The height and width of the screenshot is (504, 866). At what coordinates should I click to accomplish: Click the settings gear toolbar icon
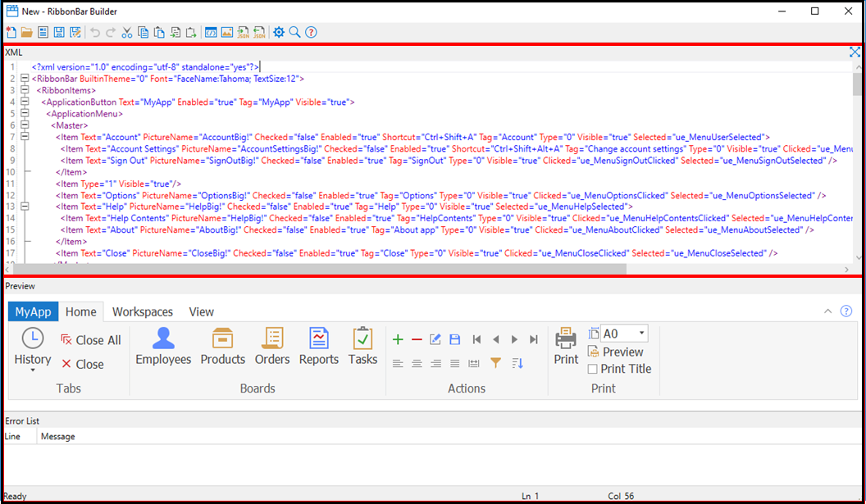pos(279,32)
